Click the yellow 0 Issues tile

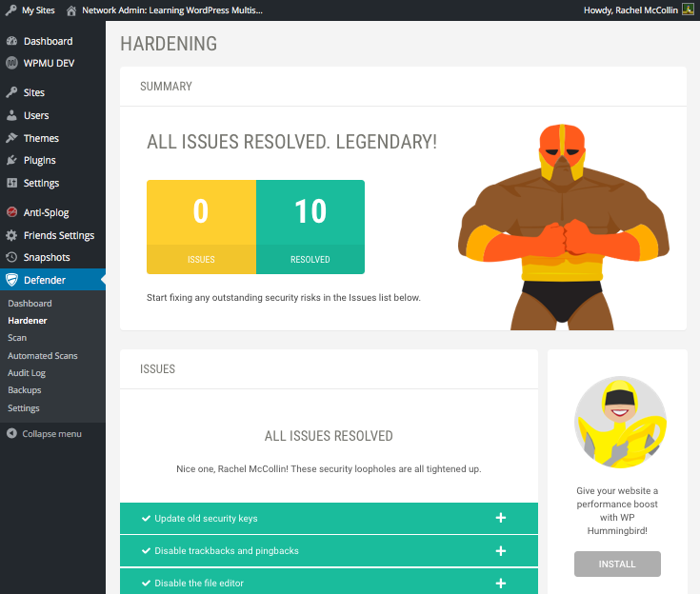click(x=201, y=227)
